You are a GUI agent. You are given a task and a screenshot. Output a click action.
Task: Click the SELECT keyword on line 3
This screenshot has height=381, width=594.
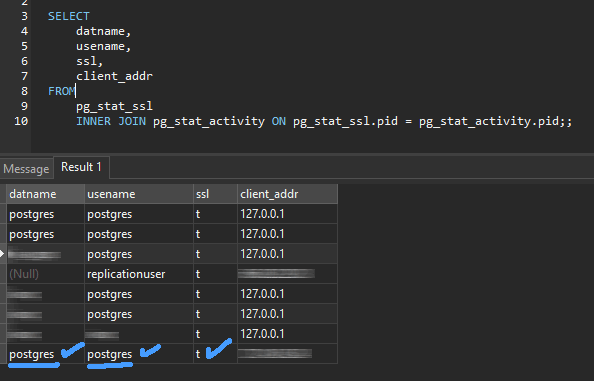[69, 16]
